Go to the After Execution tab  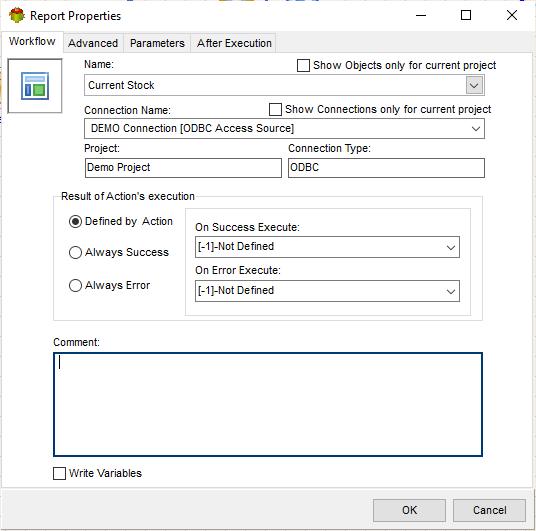(x=234, y=43)
